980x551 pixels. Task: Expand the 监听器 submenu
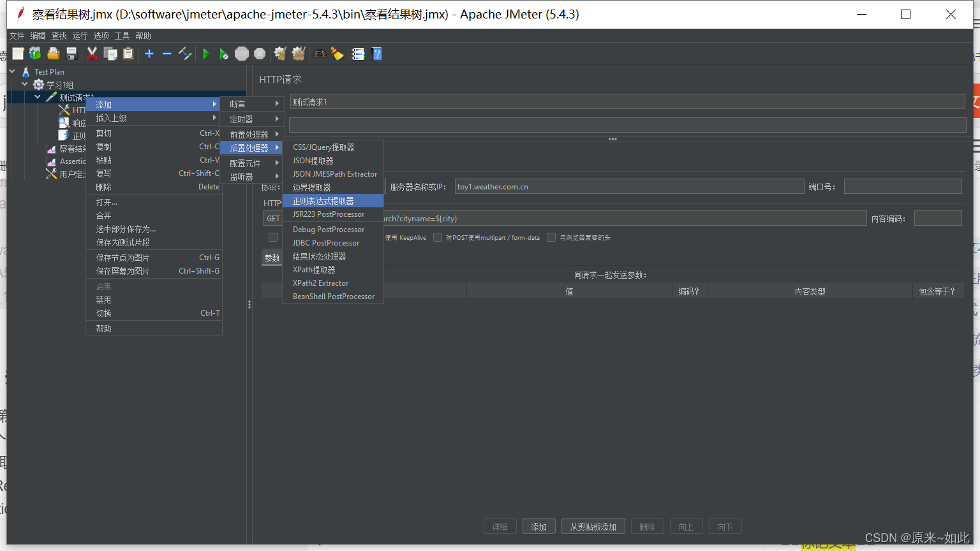(x=253, y=177)
